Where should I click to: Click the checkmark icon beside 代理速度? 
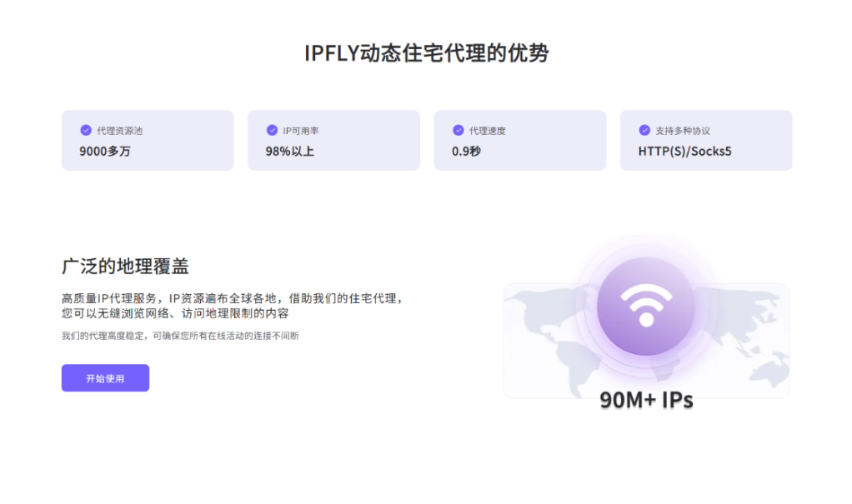pos(457,130)
